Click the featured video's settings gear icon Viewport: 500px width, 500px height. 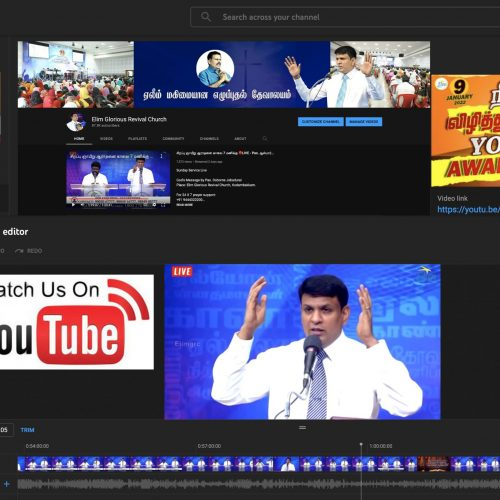(x=154, y=204)
